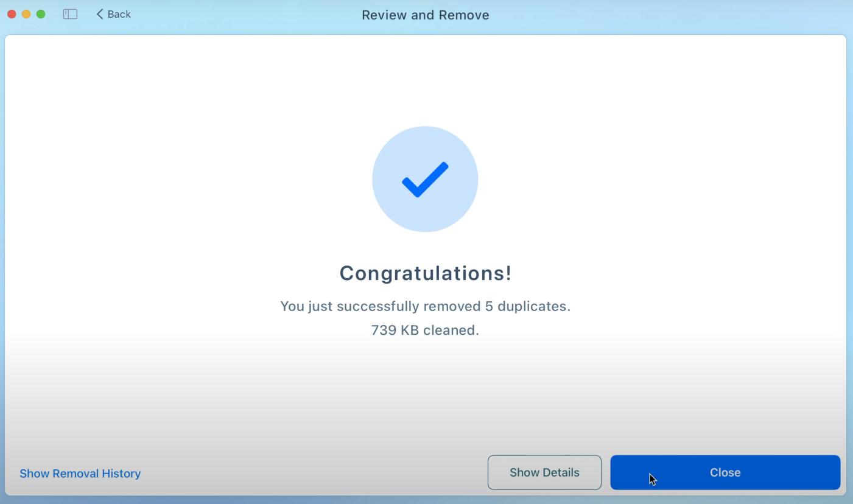Click the check symbol inside the blue circle

coord(425,178)
